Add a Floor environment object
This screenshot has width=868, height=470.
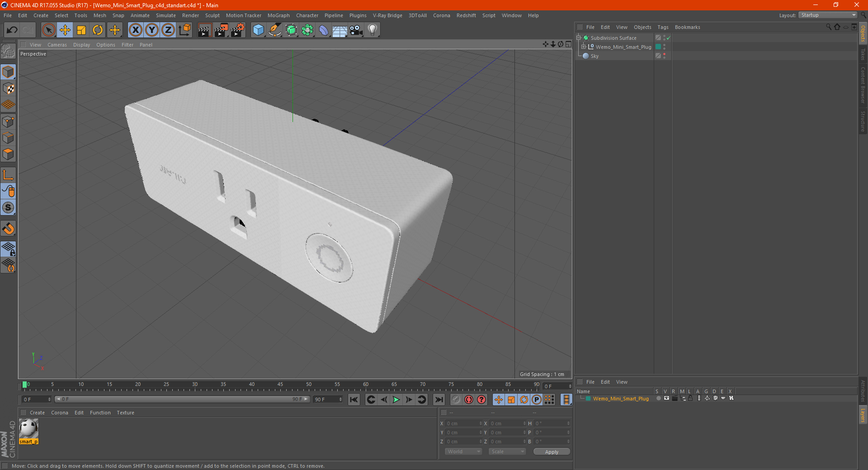coord(340,30)
